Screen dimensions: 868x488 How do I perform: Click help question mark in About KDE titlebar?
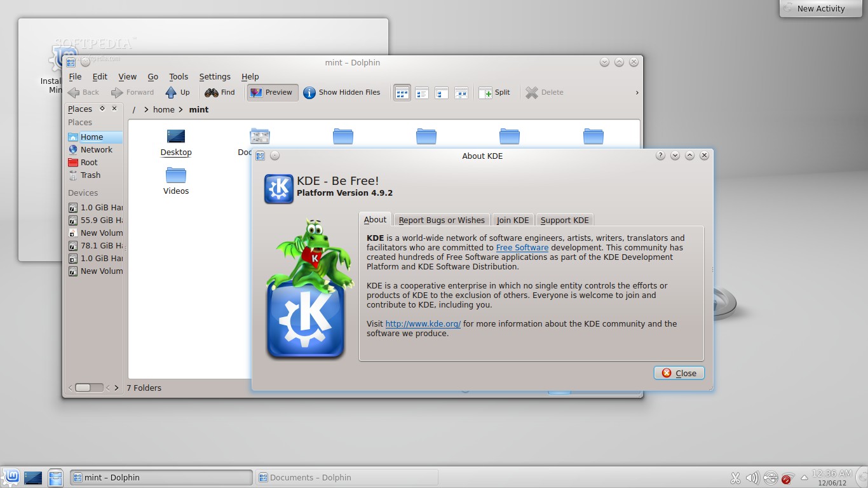(660, 156)
